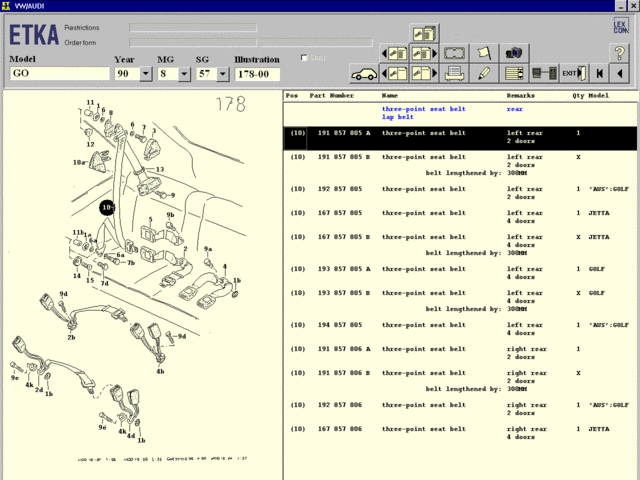Screen dimensions: 640x480
Task: Click the back arrow icon
Action: 619,74
